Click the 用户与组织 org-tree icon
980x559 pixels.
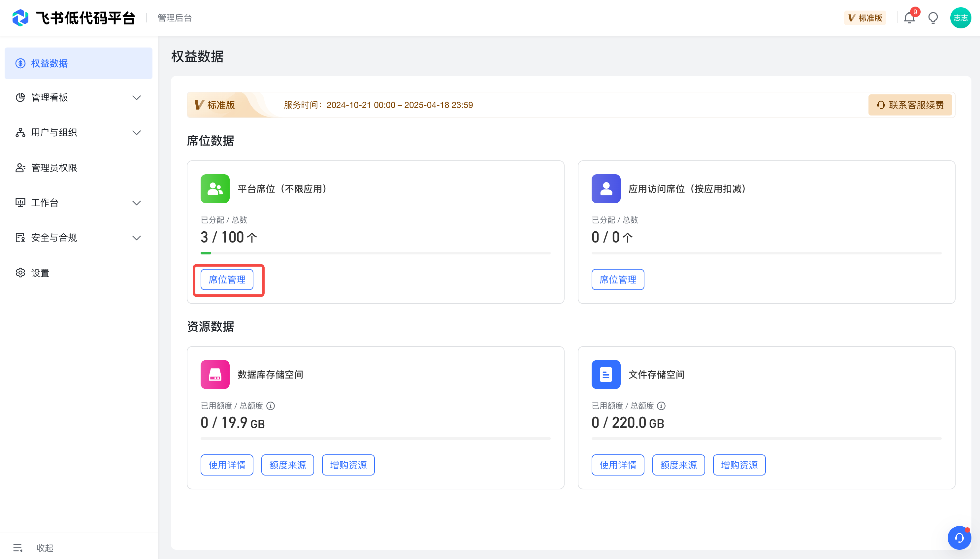(20, 132)
